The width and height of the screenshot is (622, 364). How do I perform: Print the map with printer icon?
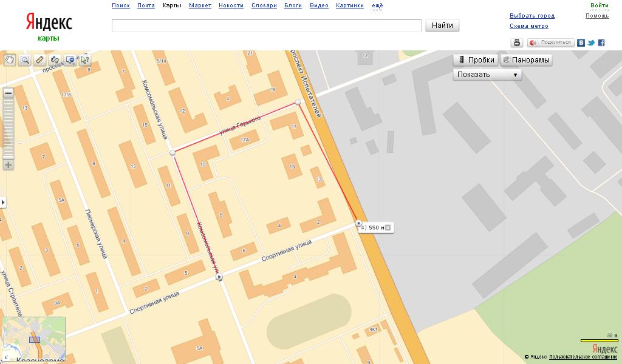(x=516, y=43)
